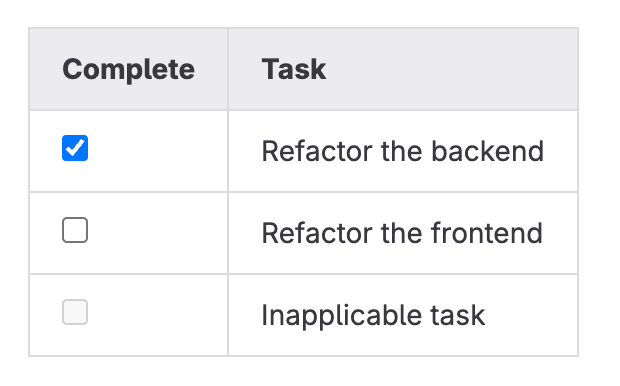
Task: Click the word Refactor in the backend row
Action: click(317, 151)
